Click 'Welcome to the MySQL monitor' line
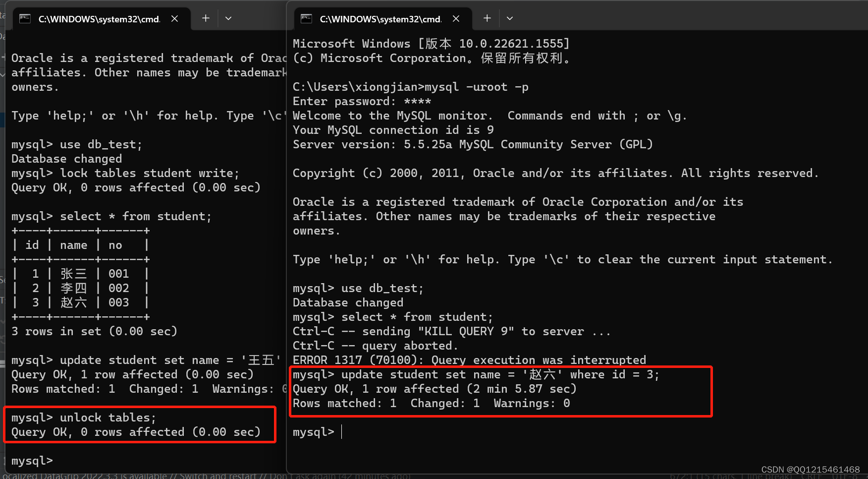The width and height of the screenshot is (868, 479). point(490,116)
